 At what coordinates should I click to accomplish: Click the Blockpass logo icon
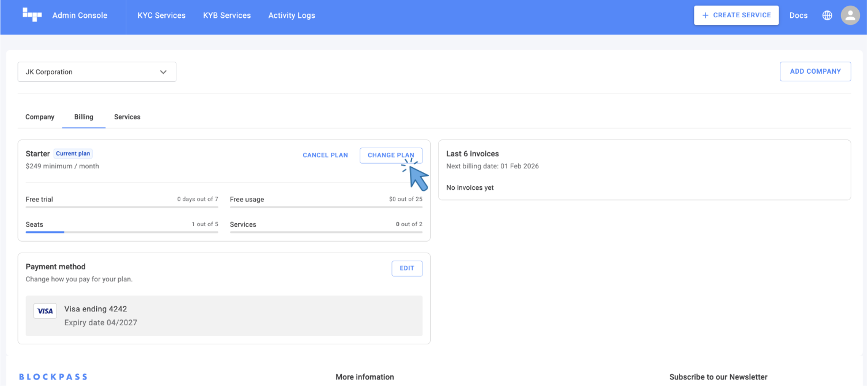(32, 15)
